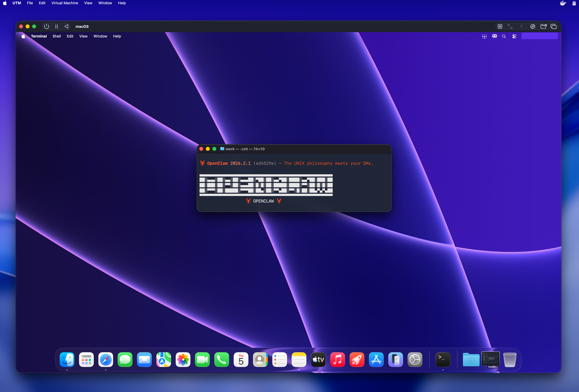Image resolution: width=579 pixels, height=392 pixels.
Task: Click the skull menu bar icon
Action: (x=494, y=36)
